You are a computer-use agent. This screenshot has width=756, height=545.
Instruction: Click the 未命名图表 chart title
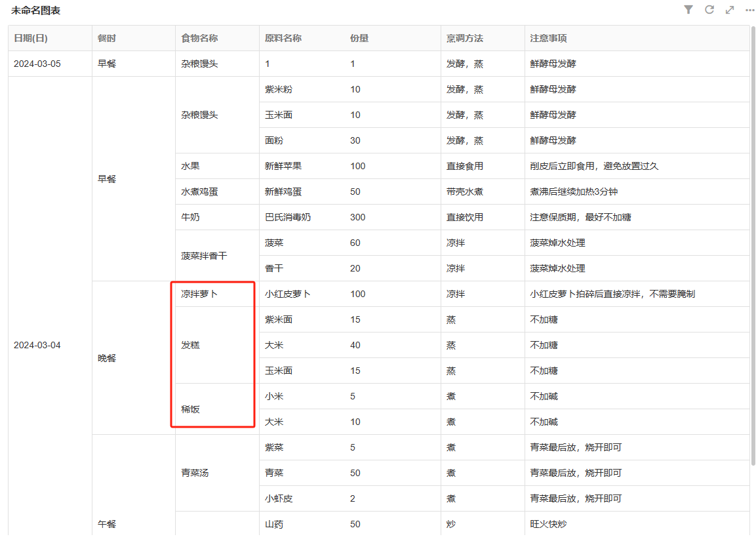coord(36,10)
